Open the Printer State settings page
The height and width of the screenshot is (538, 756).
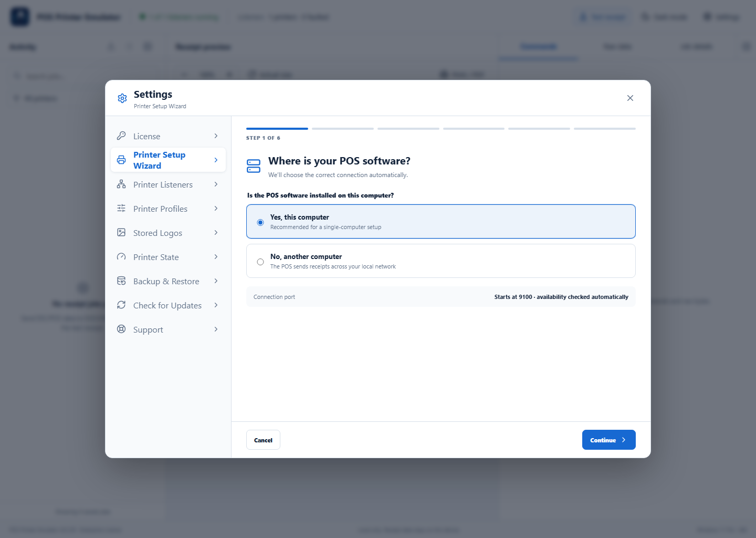click(168, 257)
